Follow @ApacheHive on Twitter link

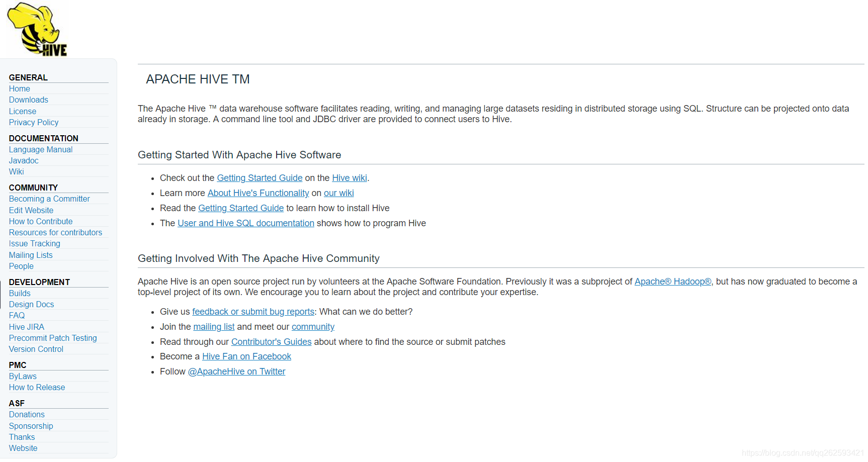[x=236, y=372]
